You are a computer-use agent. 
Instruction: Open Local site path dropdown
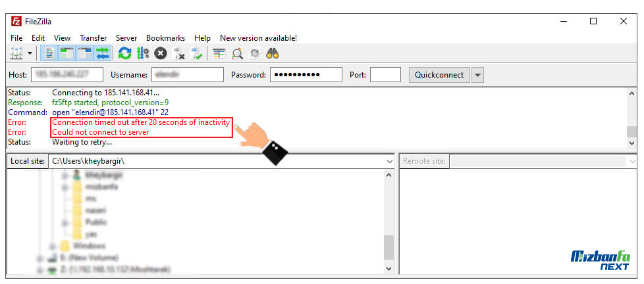coord(390,162)
